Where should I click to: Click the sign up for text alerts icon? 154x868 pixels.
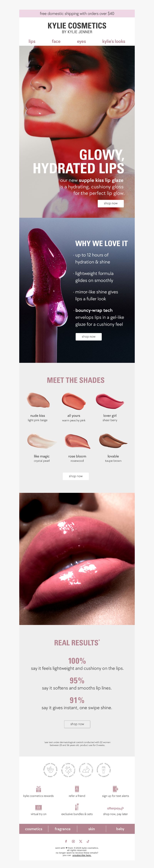(x=115, y=789)
